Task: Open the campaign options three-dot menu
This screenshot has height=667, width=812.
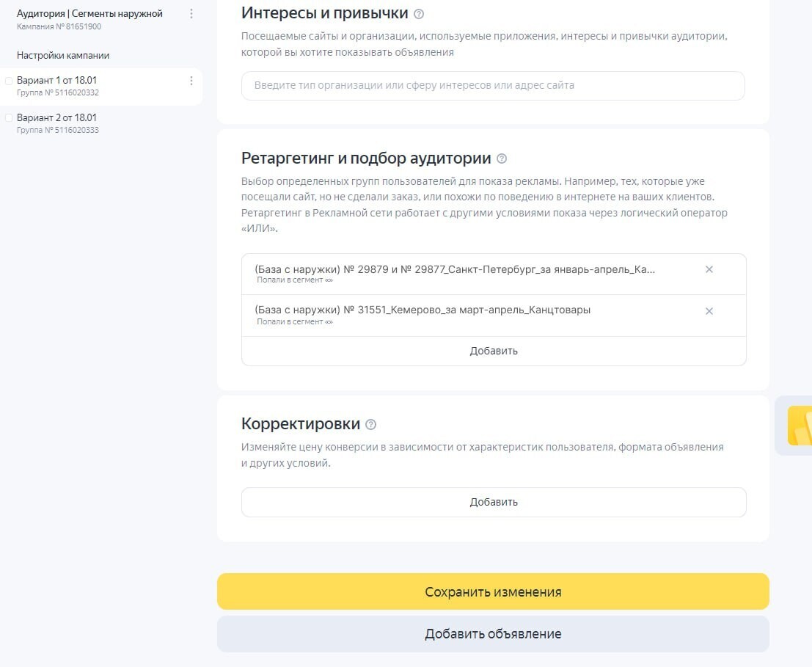Action: [191, 14]
